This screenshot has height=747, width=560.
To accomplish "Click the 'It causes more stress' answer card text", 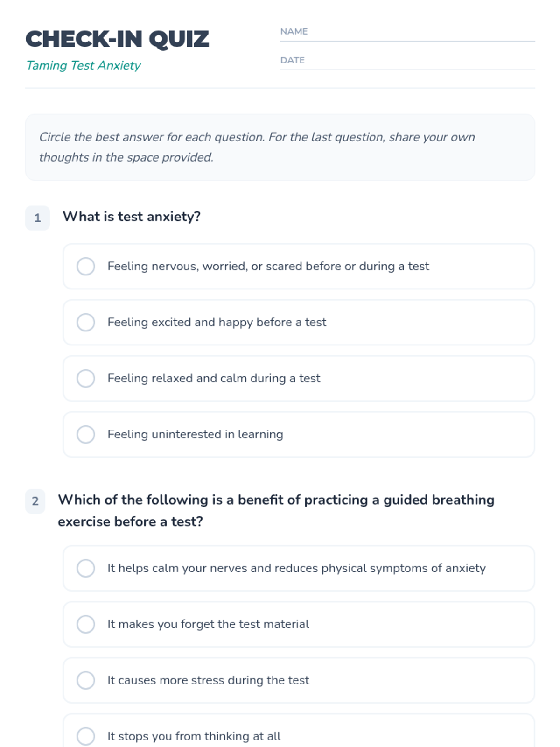I will point(208,680).
